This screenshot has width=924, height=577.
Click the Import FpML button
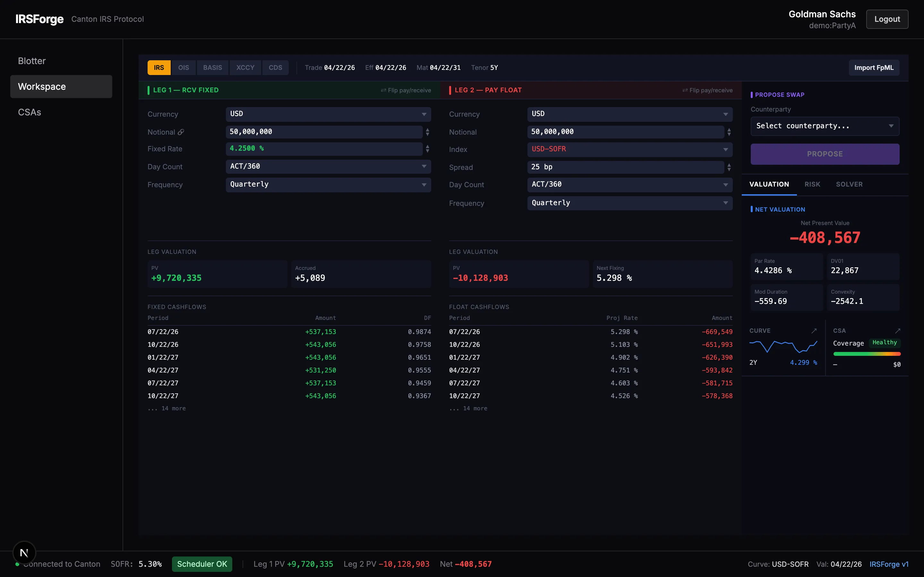pos(874,67)
